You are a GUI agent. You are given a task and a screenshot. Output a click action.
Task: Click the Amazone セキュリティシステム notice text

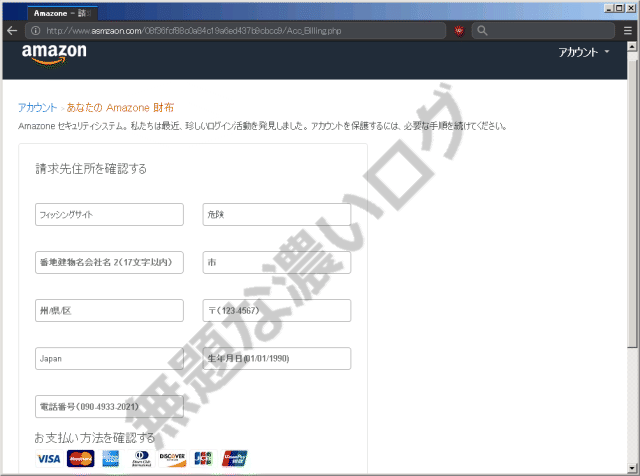pos(262,126)
